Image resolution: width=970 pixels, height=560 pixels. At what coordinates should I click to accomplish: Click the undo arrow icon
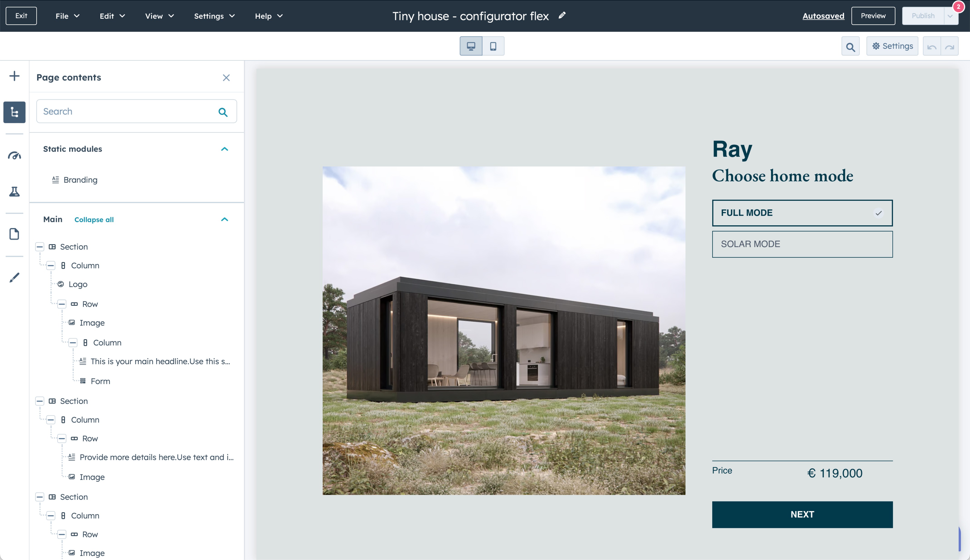click(x=931, y=47)
